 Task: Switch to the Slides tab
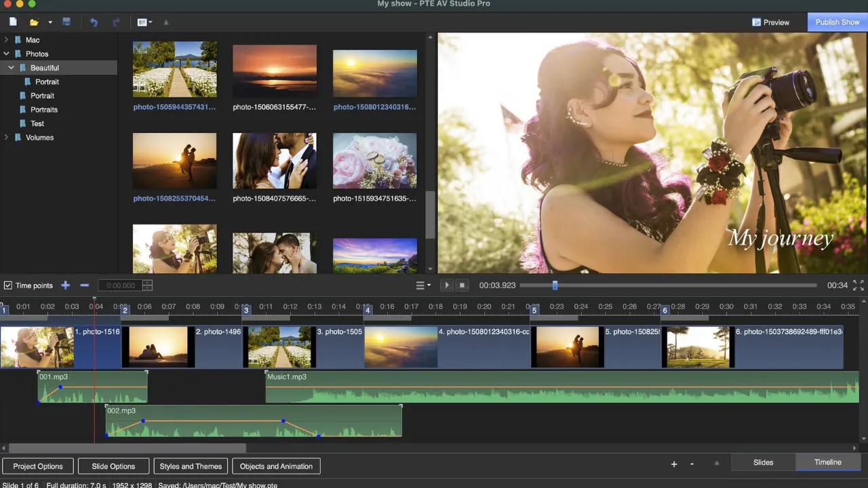coord(763,462)
